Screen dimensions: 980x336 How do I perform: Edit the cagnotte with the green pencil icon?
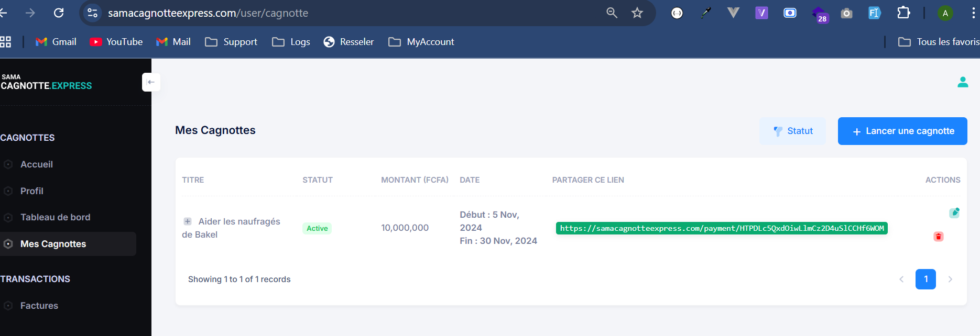954,212
